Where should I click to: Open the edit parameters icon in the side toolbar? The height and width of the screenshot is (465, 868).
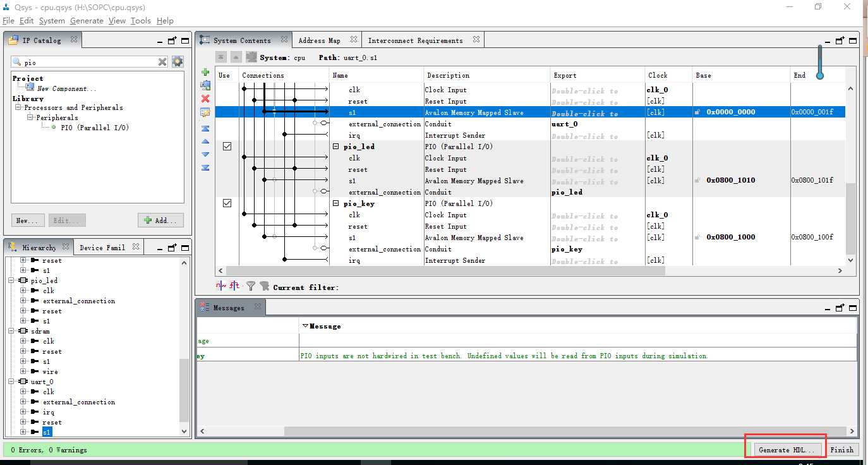[x=205, y=112]
